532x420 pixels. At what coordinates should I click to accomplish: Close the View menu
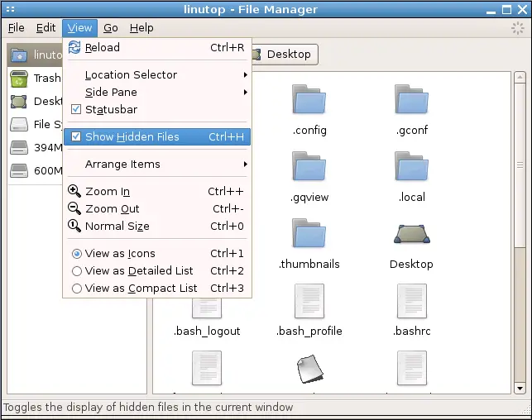[x=79, y=28]
